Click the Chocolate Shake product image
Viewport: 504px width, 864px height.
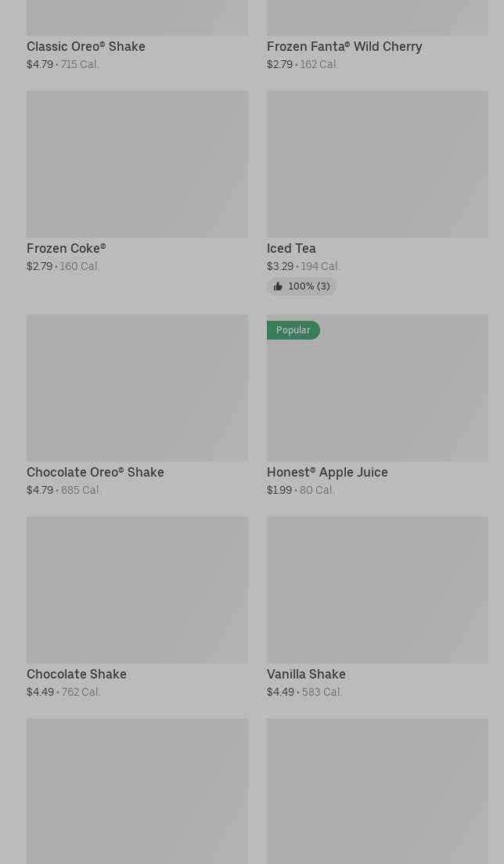pyautogui.click(x=137, y=590)
